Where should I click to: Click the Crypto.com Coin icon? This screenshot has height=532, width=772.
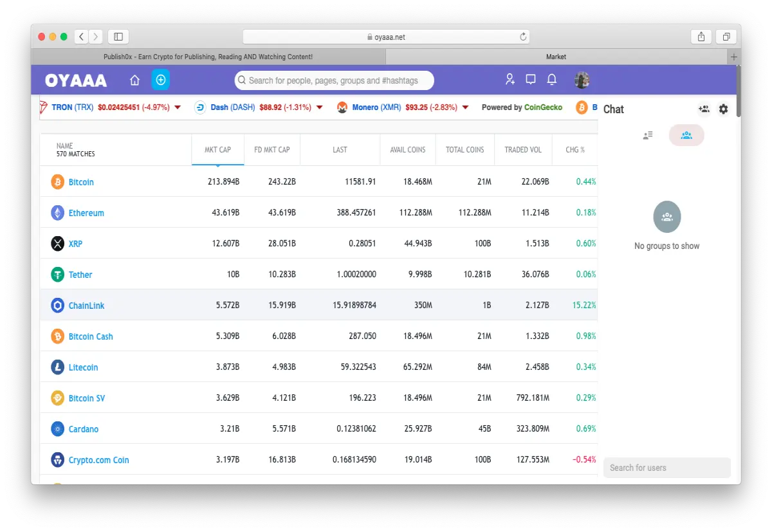point(58,460)
